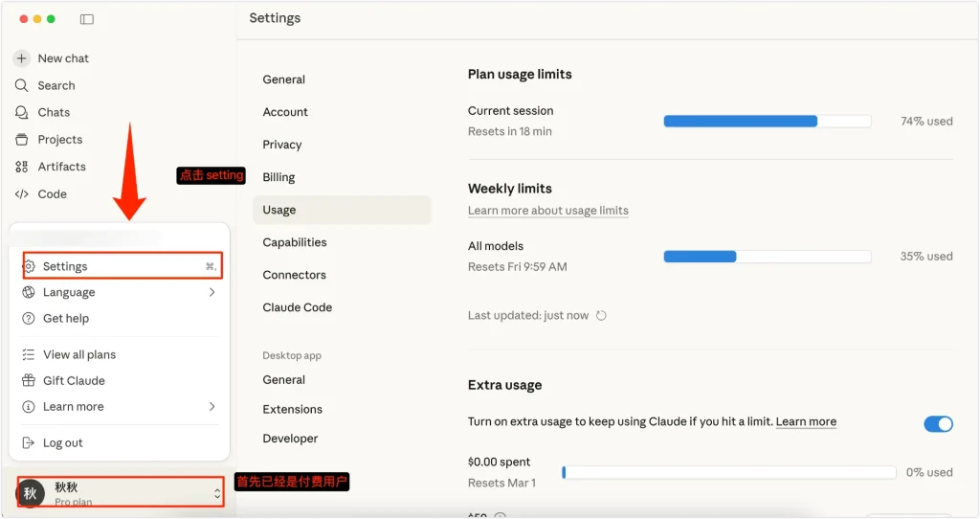Screen dimensions: 980x519
Task: Click the sidebar toggle icon
Action: pyautogui.click(x=87, y=19)
